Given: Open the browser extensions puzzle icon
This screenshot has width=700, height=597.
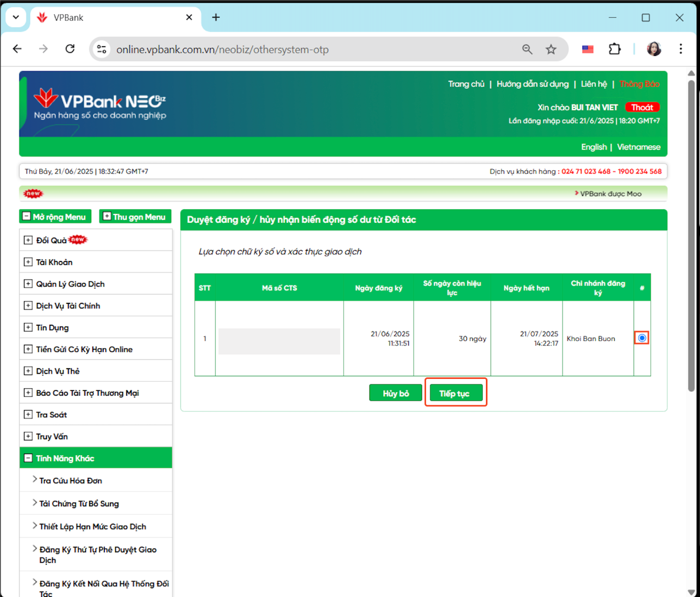Looking at the screenshot, I should coord(615,49).
